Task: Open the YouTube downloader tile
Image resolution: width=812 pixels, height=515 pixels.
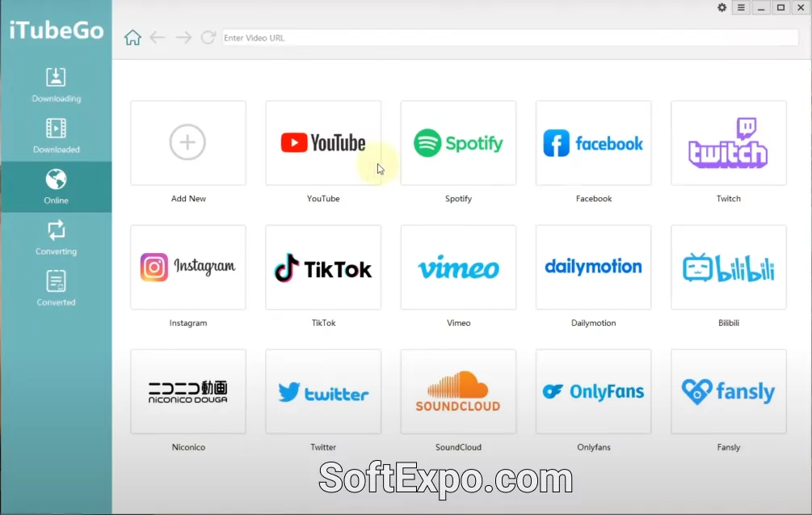Action: tap(322, 143)
